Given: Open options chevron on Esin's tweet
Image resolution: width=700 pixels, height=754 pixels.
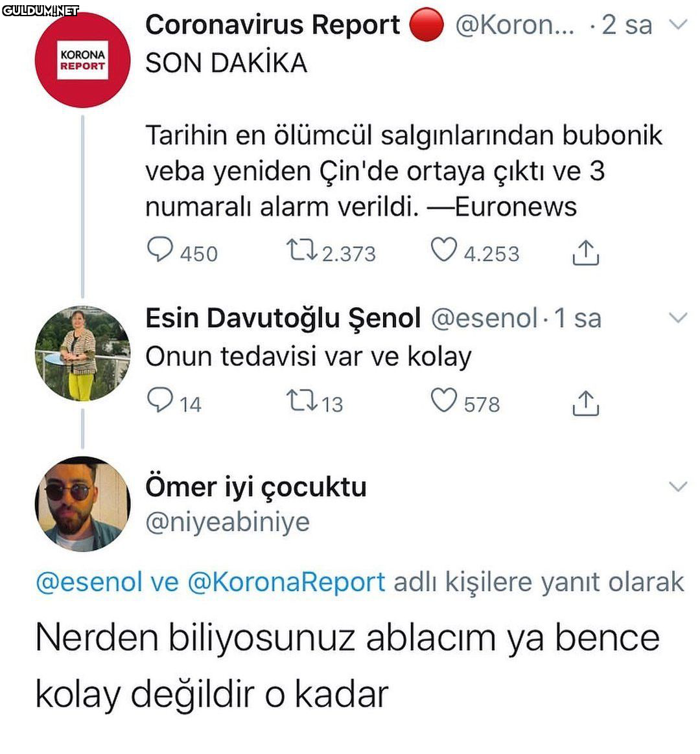Looking at the screenshot, I should point(679,317).
